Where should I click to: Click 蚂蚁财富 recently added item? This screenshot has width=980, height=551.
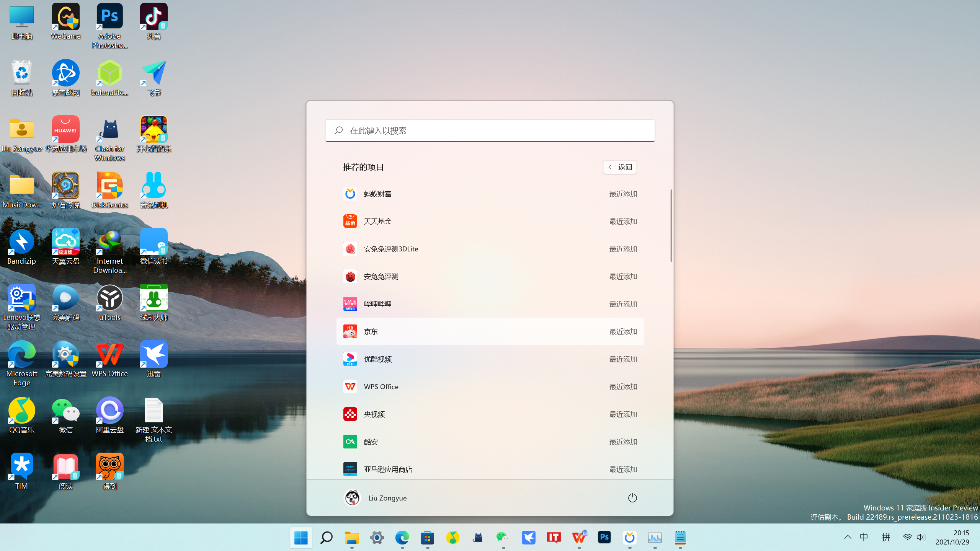pyautogui.click(x=490, y=193)
